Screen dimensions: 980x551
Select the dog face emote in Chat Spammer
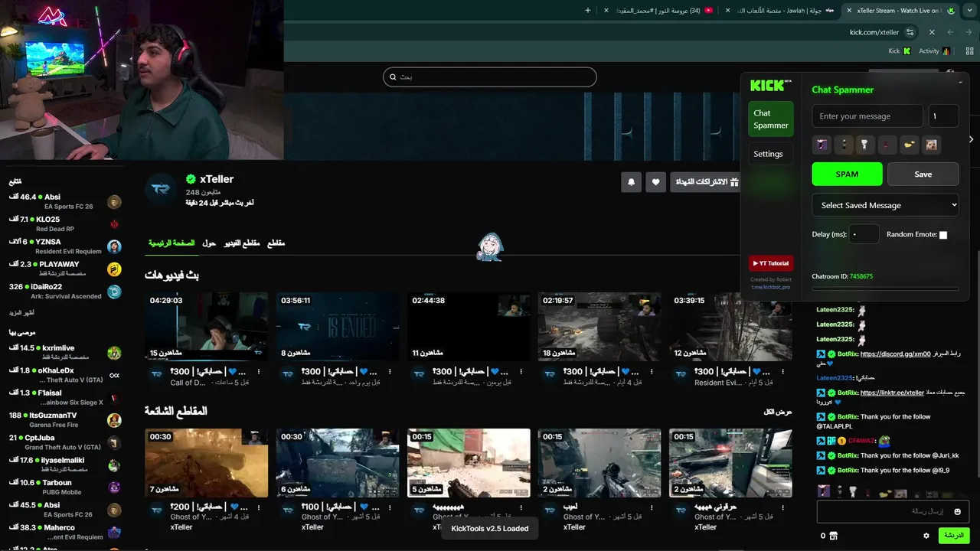point(930,145)
